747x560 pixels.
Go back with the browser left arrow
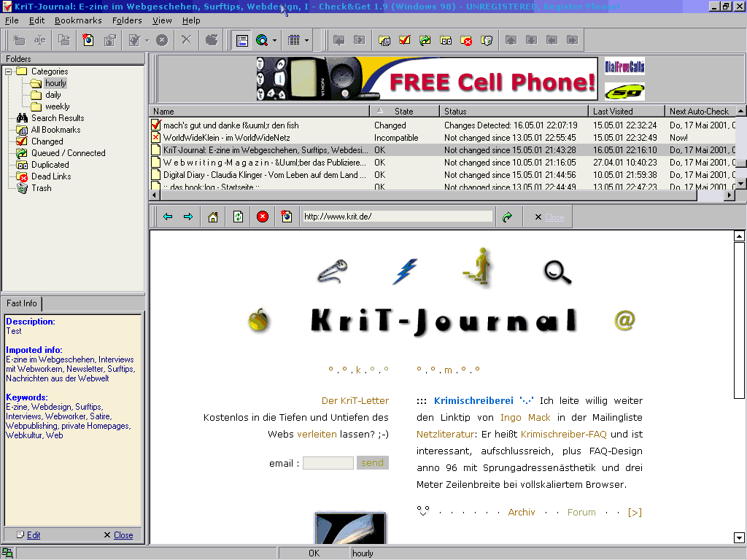point(168,217)
